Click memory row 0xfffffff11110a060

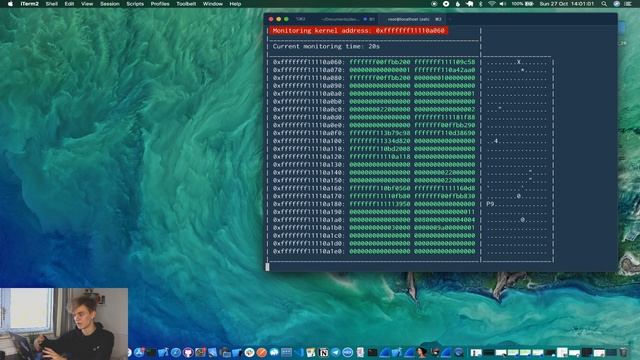[x=374, y=62]
